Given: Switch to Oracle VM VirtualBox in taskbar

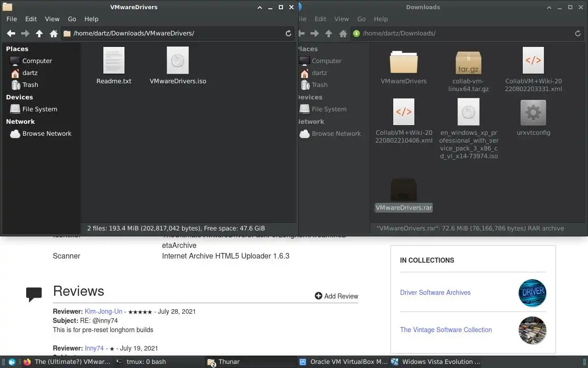Looking at the screenshot, I should click(x=343, y=362).
